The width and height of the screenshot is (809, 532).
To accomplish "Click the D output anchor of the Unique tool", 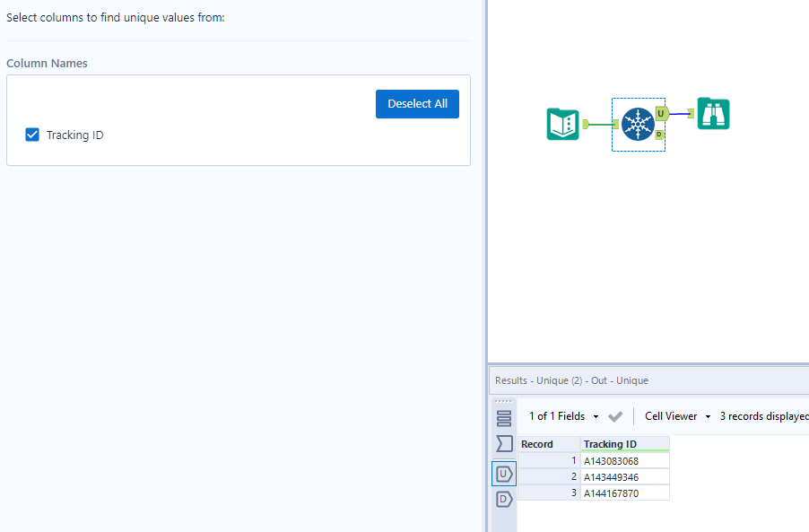I will coord(661,133).
